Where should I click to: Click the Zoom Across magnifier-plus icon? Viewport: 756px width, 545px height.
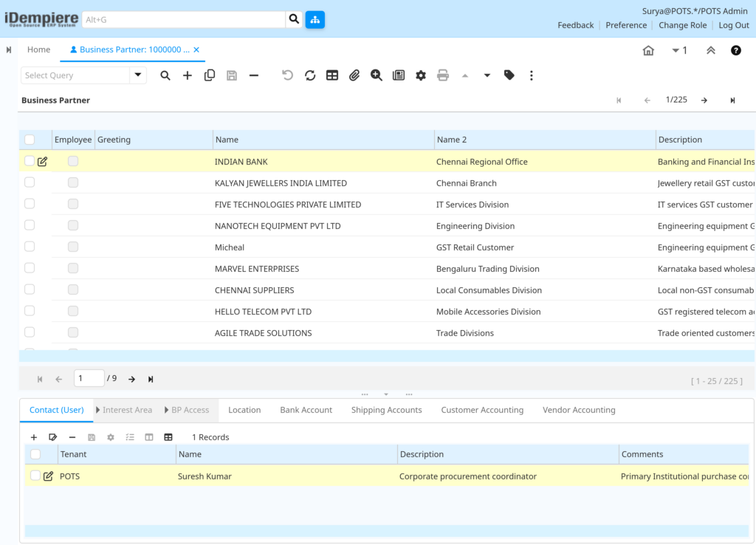click(377, 75)
